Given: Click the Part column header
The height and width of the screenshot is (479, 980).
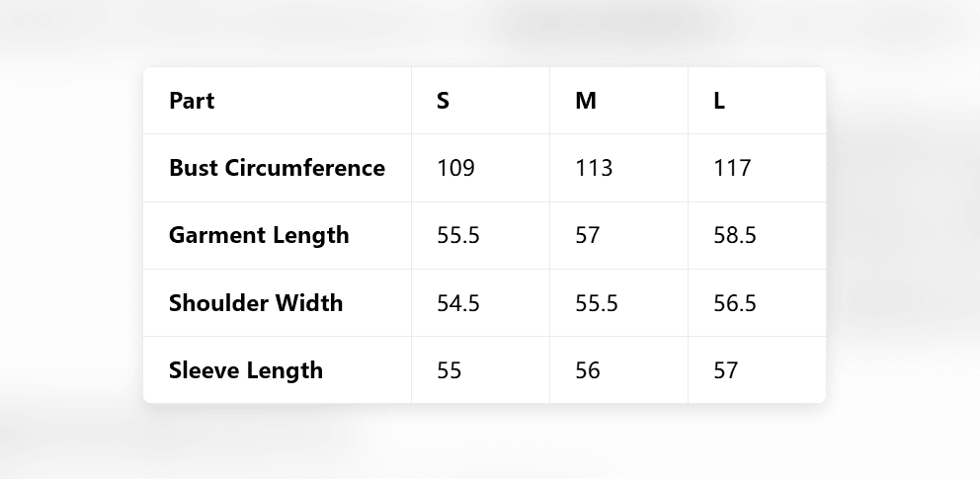Looking at the screenshot, I should 192,101.
